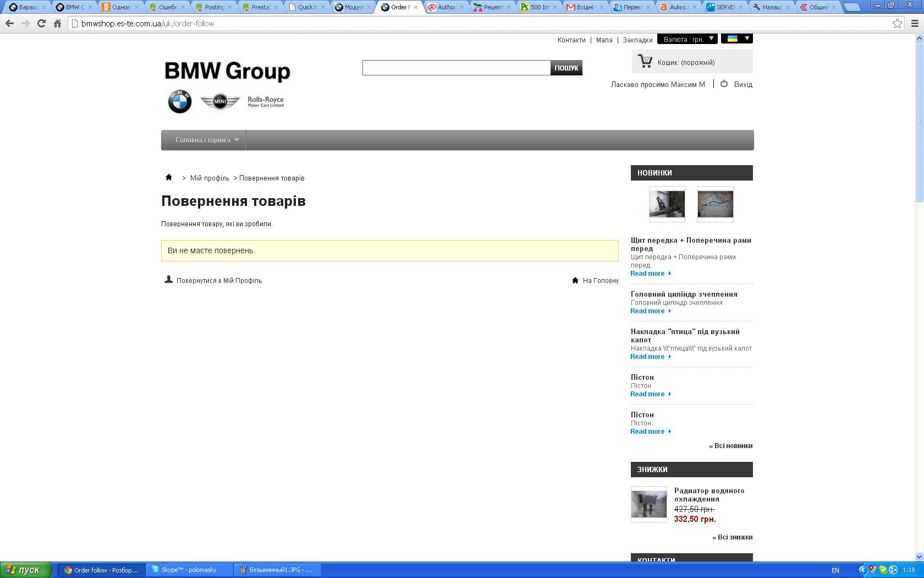Screen dimensions: 924x578
Task: Switch to the Posting browser tab
Action: pyautogui.click(x=213, y=7)
